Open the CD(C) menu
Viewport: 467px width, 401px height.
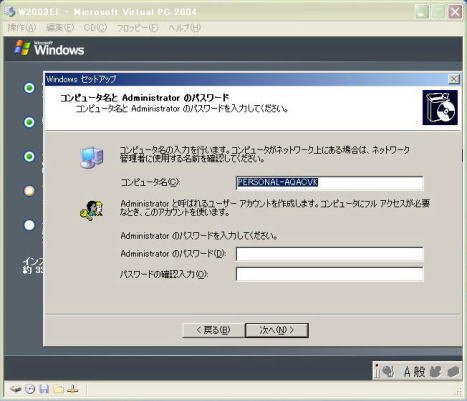pyautogui.click(x=95, y=28)
